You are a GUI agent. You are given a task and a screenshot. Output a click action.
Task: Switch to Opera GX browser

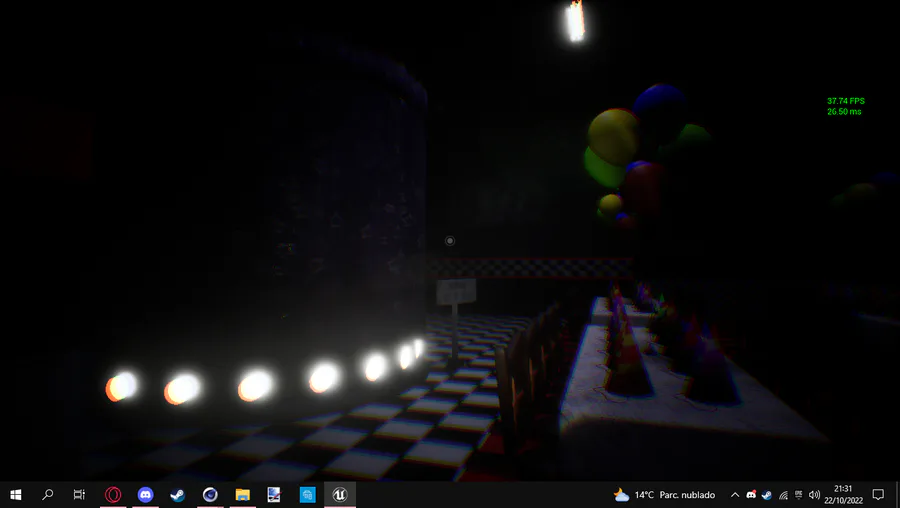(x=113, y=494)
